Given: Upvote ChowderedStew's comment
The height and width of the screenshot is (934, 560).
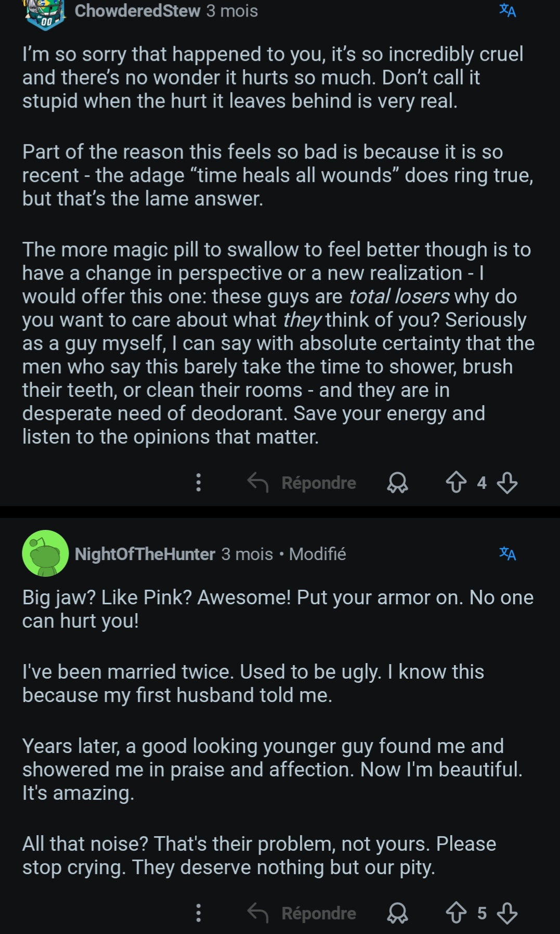Looking at the screenshot, I should point(457,483).
